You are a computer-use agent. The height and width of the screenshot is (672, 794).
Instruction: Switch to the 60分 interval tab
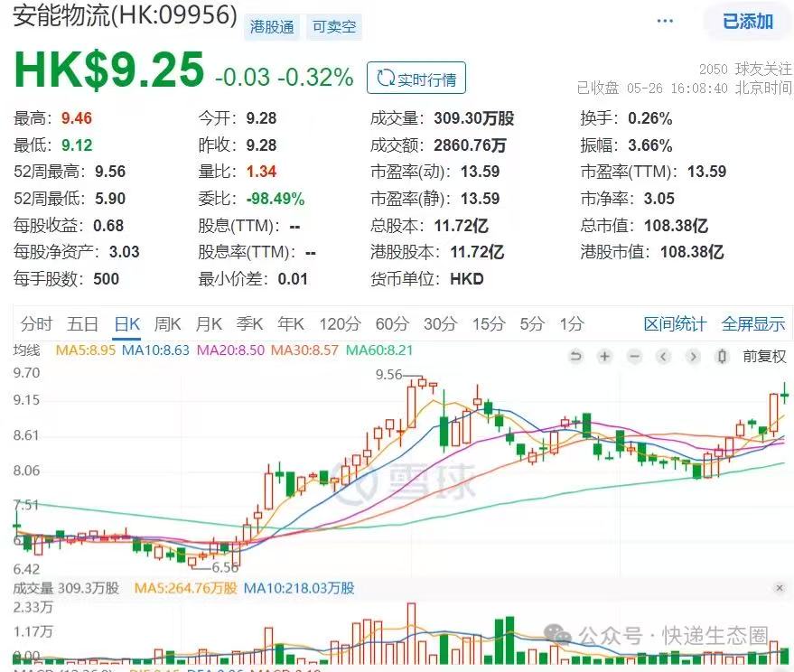click(x=392, y=323)
